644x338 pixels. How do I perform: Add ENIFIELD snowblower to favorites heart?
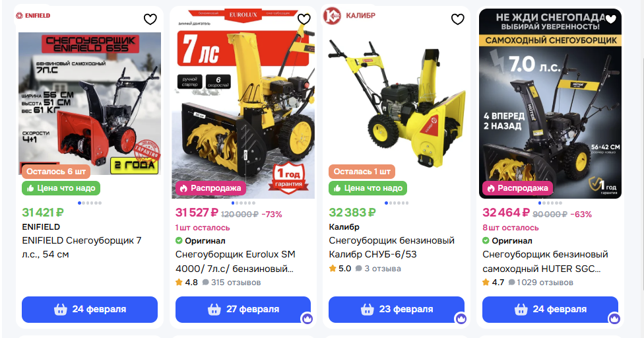click(150, 19)
